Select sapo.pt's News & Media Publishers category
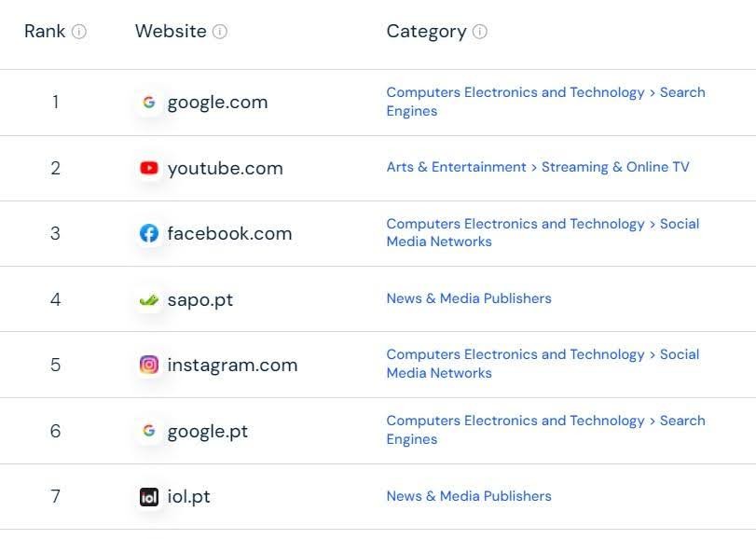 point(469,298)
